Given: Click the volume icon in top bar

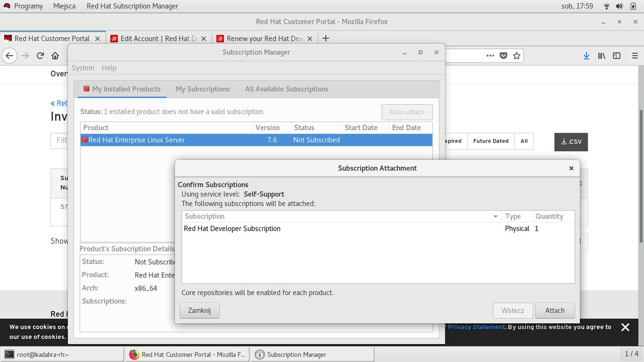Looking at the screenshot, I should (x=619, y=6).
